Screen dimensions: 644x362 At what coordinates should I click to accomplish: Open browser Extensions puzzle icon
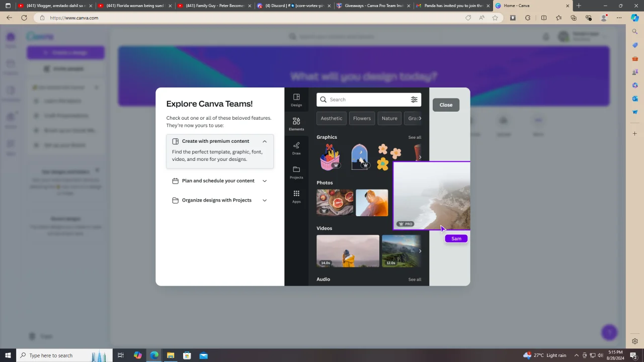pos(528,18)
